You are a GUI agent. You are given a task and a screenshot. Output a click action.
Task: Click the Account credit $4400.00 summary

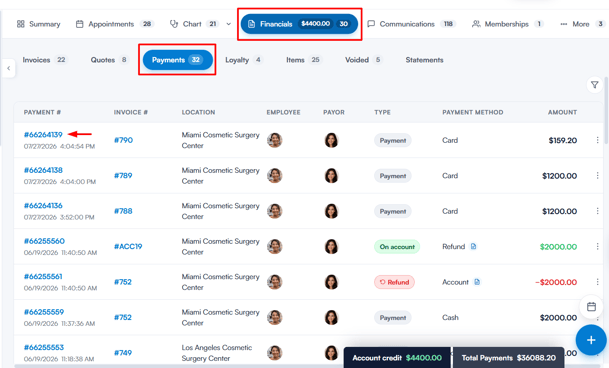click(x=397, y=358)
